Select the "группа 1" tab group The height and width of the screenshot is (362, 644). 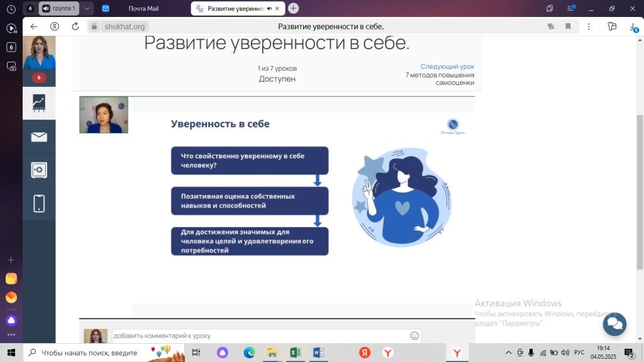[x=58, y=8]
